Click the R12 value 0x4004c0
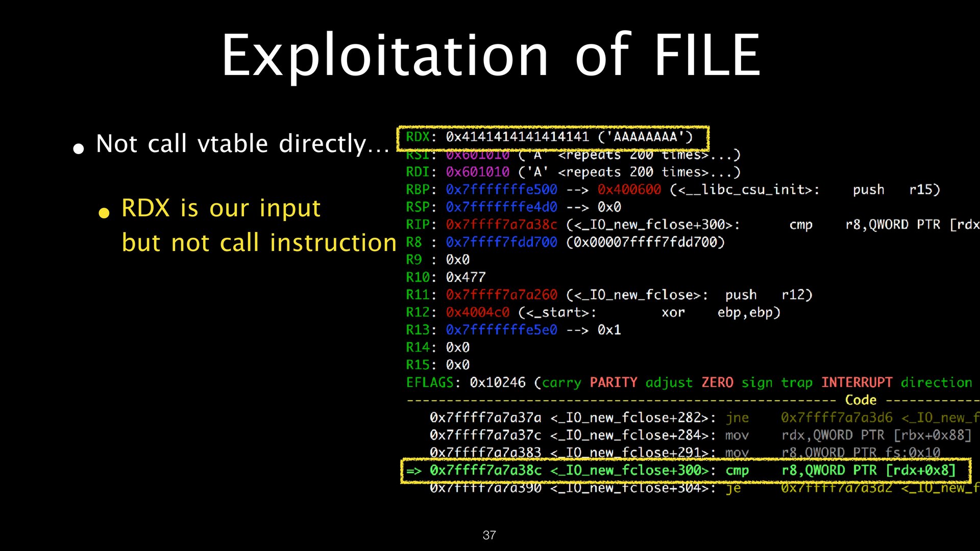 point(477,313)
